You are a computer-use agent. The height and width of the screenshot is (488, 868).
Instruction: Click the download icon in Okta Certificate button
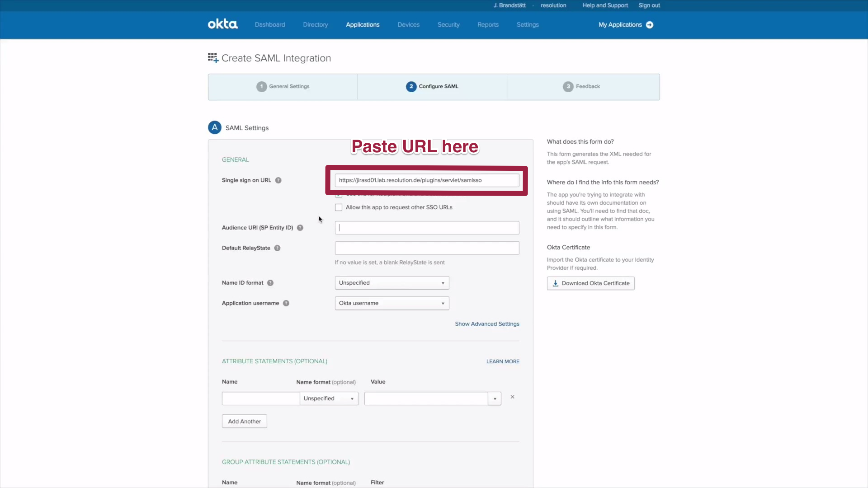[x=556, y=283]
